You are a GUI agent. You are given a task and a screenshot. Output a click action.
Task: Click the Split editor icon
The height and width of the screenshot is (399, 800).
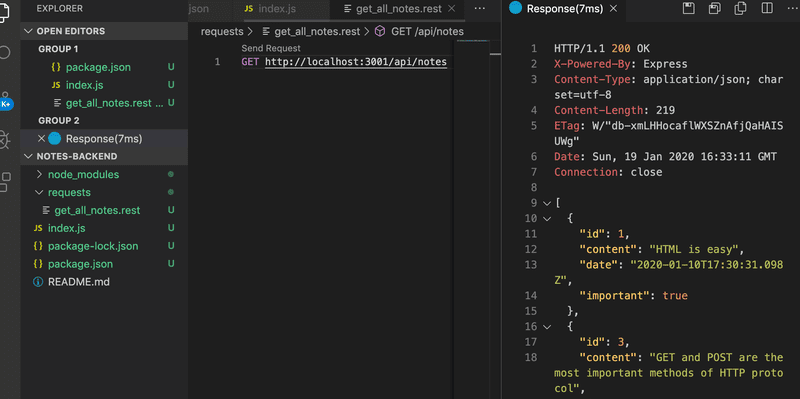coord(767,8)
